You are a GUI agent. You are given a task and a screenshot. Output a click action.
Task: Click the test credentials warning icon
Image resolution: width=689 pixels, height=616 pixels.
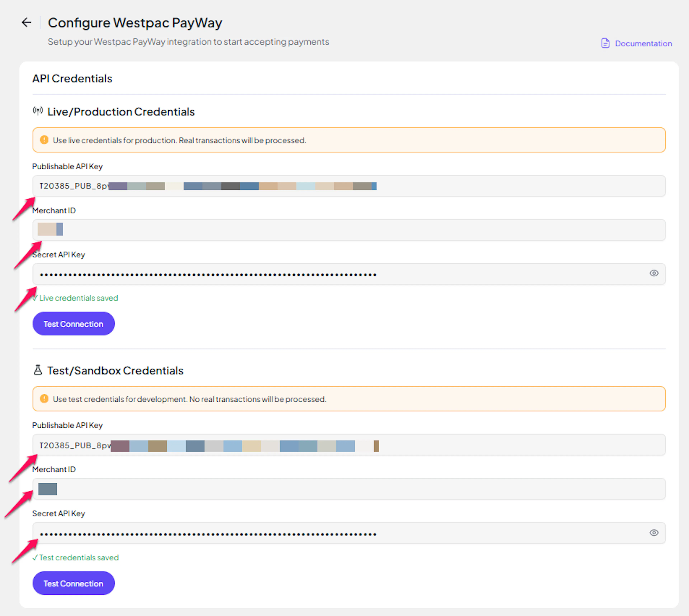coord(44,399)
